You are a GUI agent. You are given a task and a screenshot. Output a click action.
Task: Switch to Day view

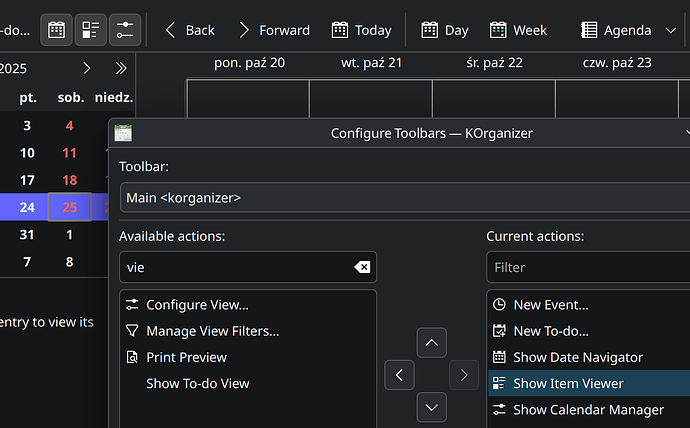[444, 30]
